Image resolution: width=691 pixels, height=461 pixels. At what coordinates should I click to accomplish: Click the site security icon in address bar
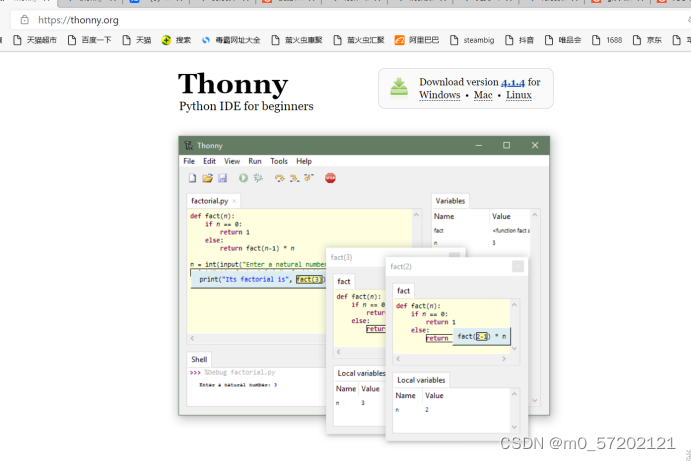tap(25, 20)
